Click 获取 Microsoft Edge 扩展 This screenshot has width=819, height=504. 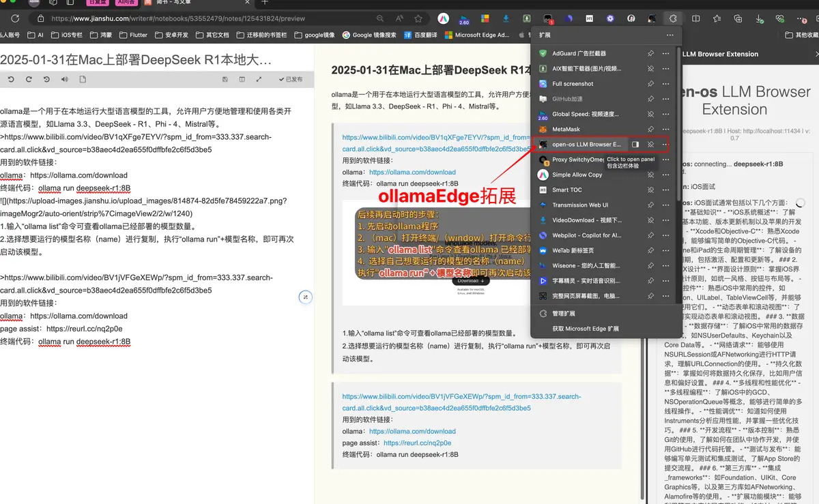click(x=585, y=329)
